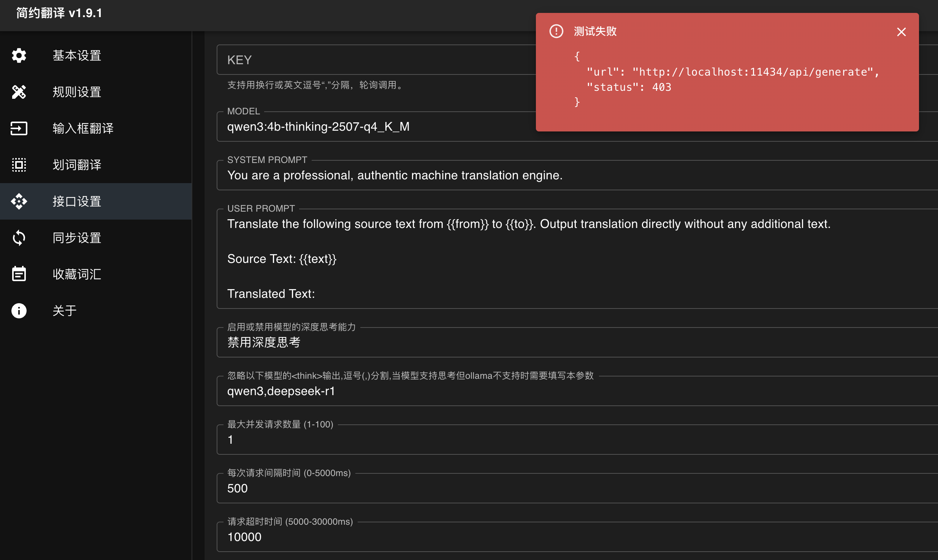Screen dimensions: 938x560
Task: Click the sync arrows icon beside 同步设置
Action: pyautogui.click(x=19, y=238)
